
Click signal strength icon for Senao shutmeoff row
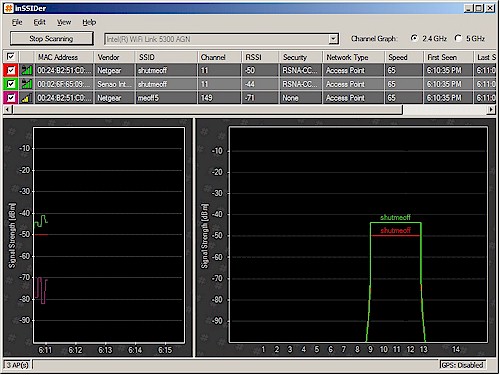[27, 84]
